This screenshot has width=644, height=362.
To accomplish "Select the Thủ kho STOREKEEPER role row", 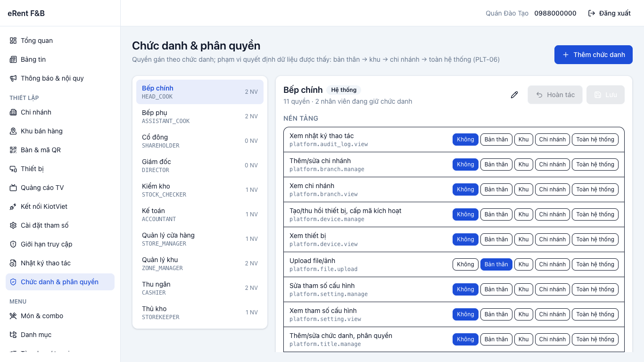I will [200, 313].
